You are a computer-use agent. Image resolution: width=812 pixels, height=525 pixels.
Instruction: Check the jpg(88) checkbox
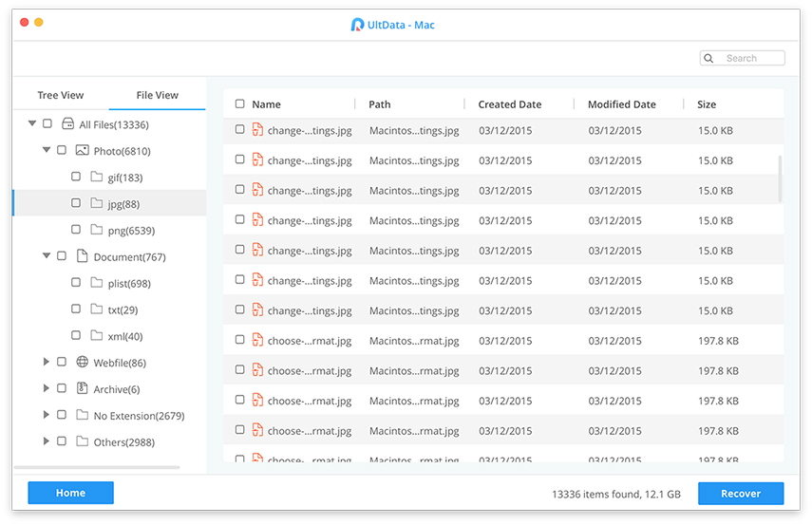coord(76,202)
